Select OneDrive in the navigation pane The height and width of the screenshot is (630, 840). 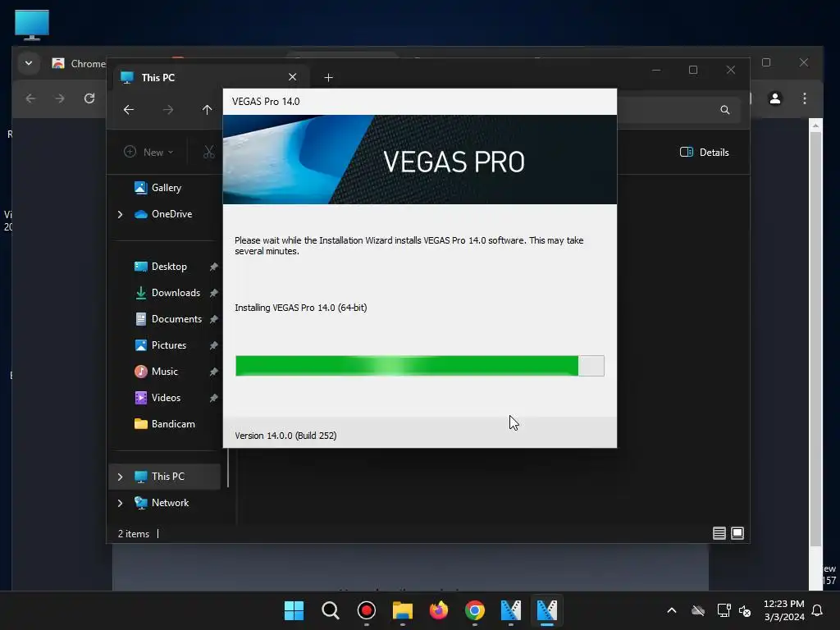[163, 214]
